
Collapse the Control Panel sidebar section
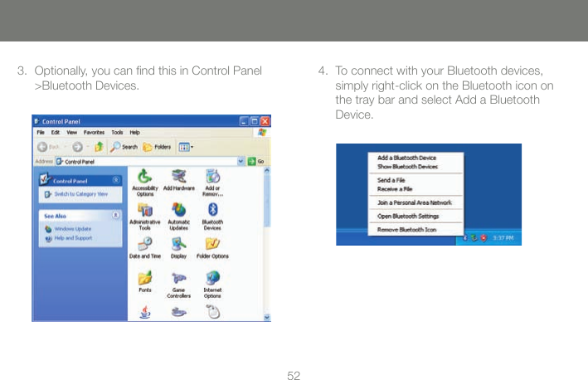[116, 180]
